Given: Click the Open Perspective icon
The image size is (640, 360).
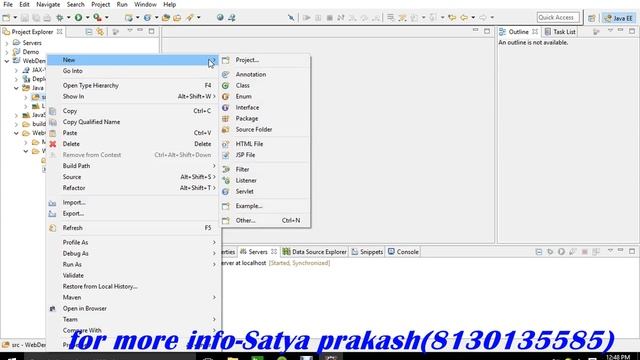Looking at the screenshot, I should (591, 18).
